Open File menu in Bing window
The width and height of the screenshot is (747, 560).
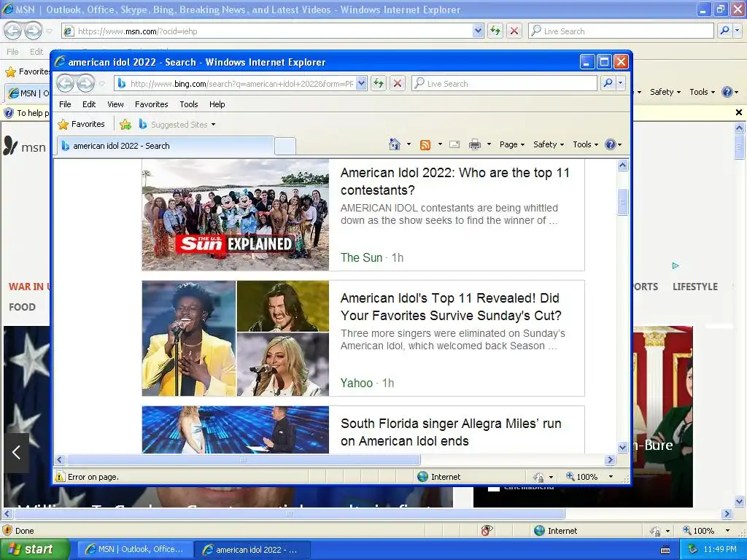pyautogui.click(x=65, y=104)
